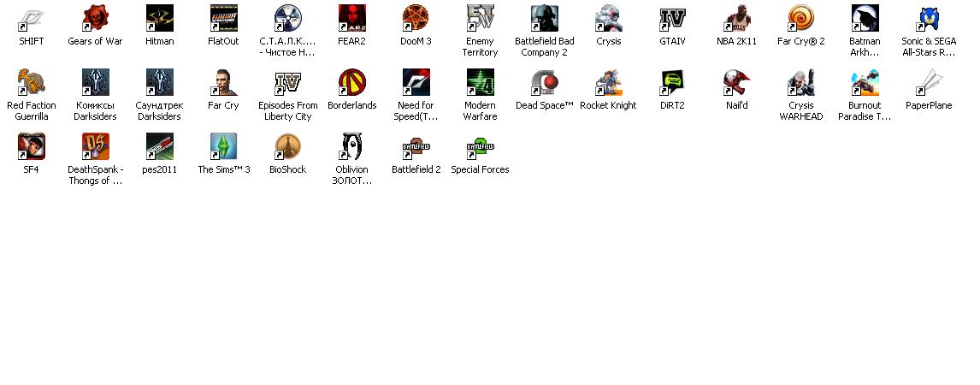This screenshot has height=385, width=980.
Task: Click the Batman Arkh... icon
Action: (x=865, y=18)
